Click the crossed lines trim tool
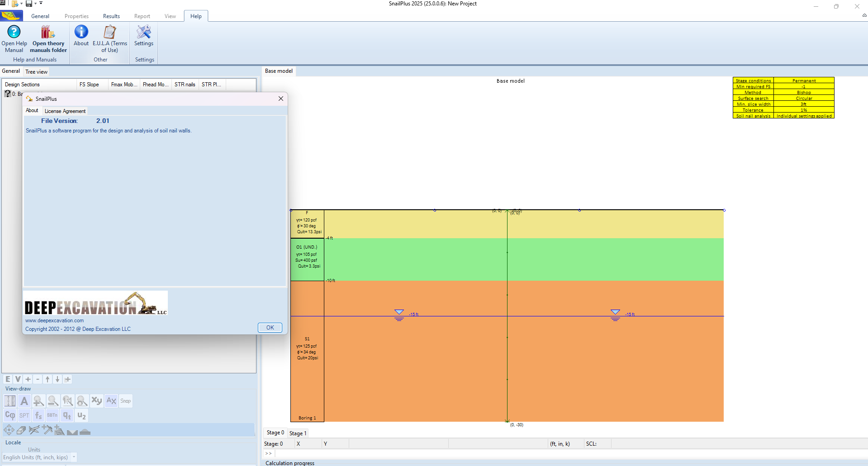This screenshot has height=466, width=868. click(34, 430)
